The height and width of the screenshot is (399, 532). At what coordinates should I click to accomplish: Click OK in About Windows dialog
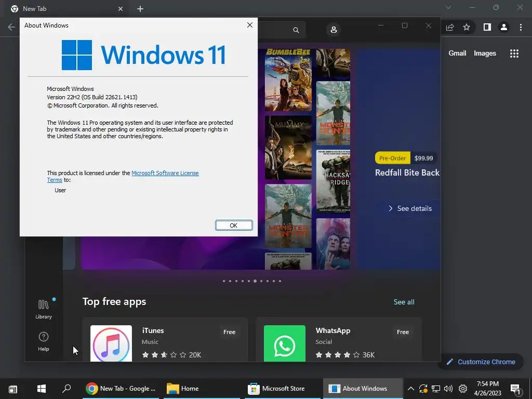[x=234, y=225]
